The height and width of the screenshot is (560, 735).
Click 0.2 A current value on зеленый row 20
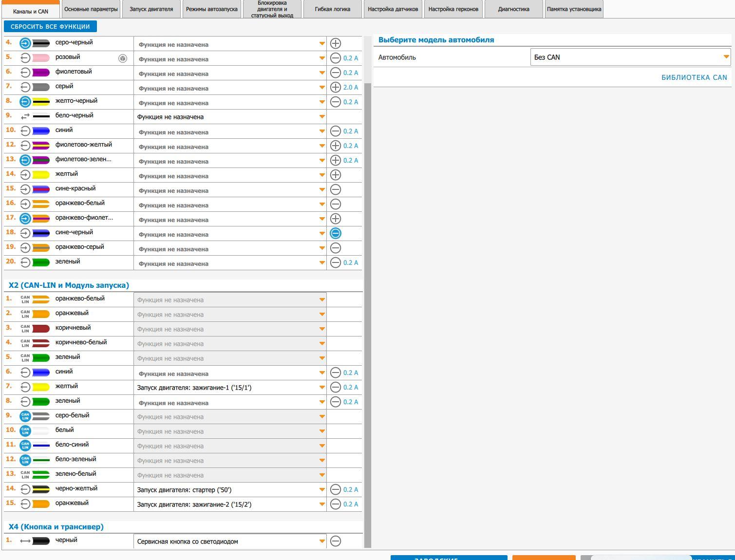351,262
